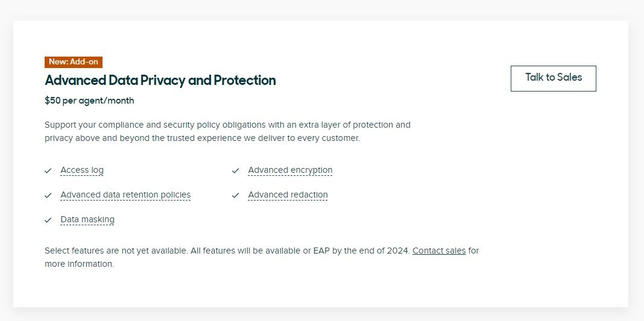This screenshot has height=321, width=644.
Task: Click the Talk to Sales button
Action: [x=553, y=78]
